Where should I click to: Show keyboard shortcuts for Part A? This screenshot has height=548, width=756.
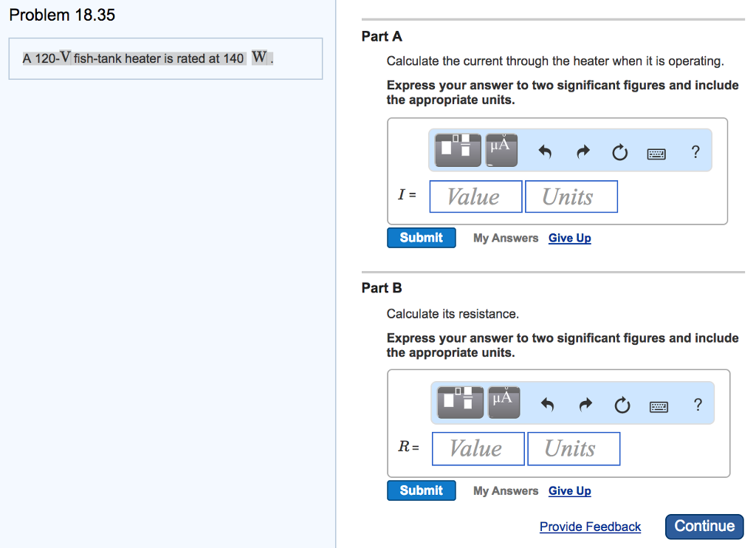tap(656, 154)
